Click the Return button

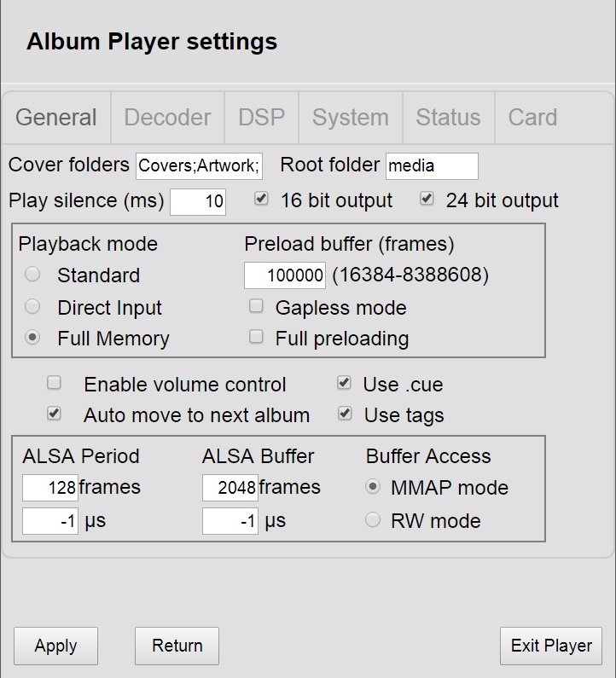[x=177, y=646]
